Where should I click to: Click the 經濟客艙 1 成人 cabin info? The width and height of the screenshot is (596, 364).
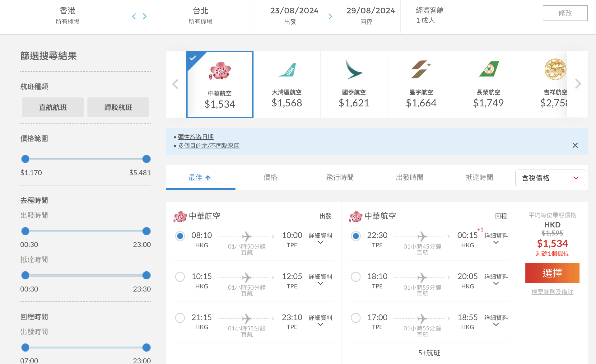(430, 15)
